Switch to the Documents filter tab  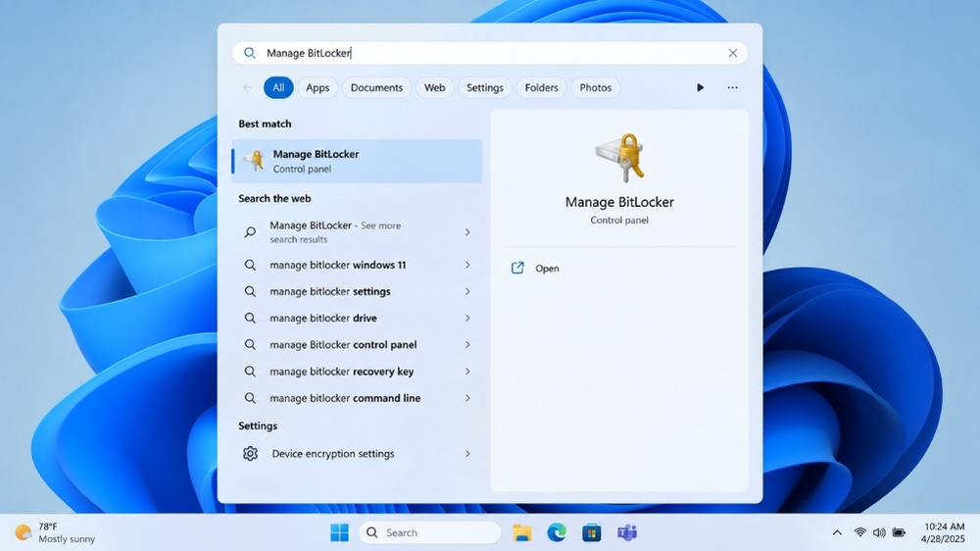point(376,87)
